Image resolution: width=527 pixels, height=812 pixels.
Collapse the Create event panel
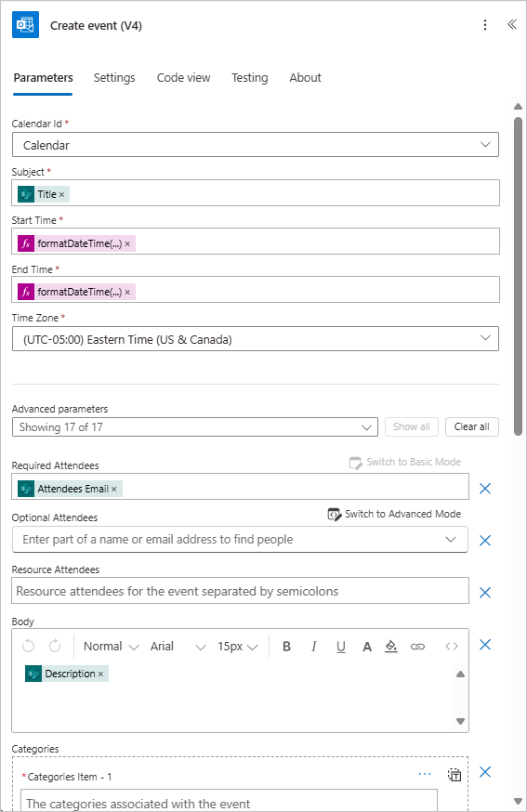(512, 24)
